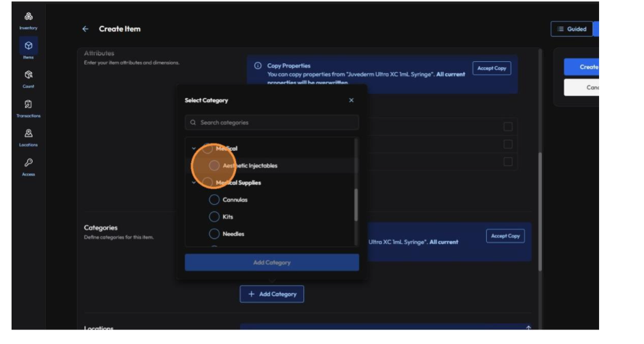Confirm with the blue Add Category button
This screenshot has width=644, height=344.
272,262
